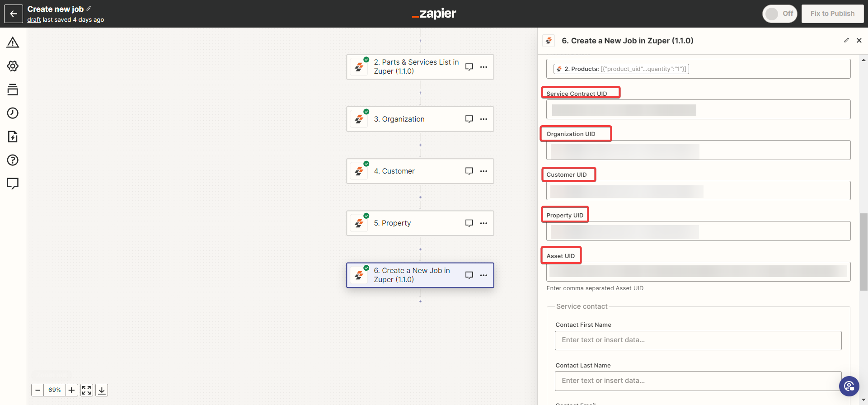The image size is (868, 405).
Task: Open more options for Property step
Action: pos(483,223)
